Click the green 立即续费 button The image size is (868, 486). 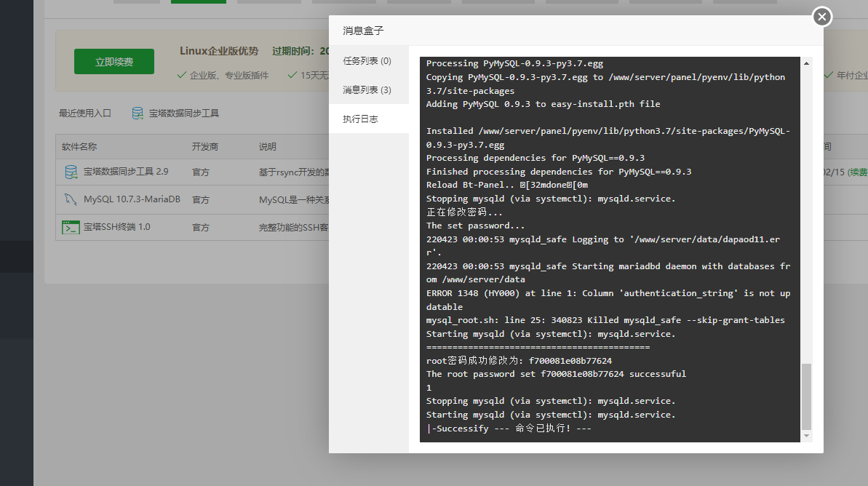point(114,61)
